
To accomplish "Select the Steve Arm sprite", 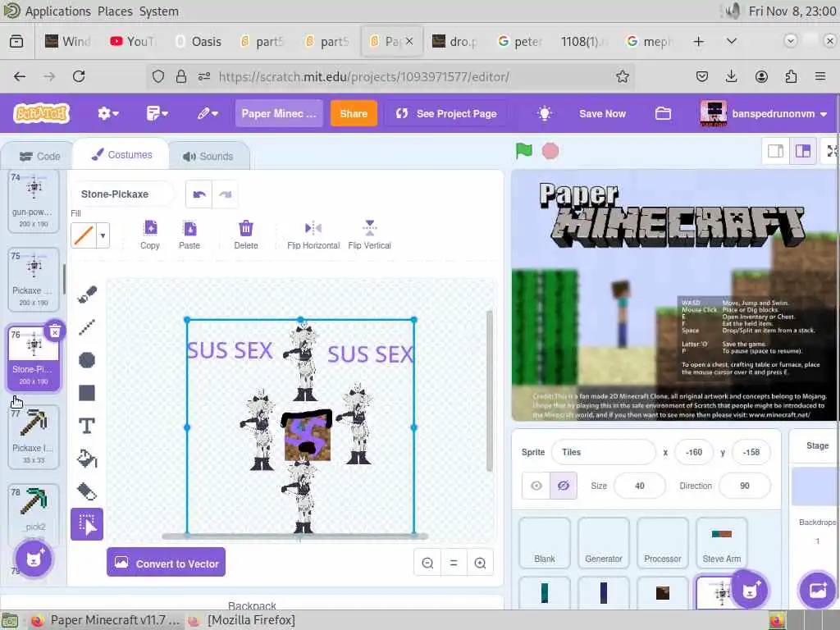I will [722, 543].
